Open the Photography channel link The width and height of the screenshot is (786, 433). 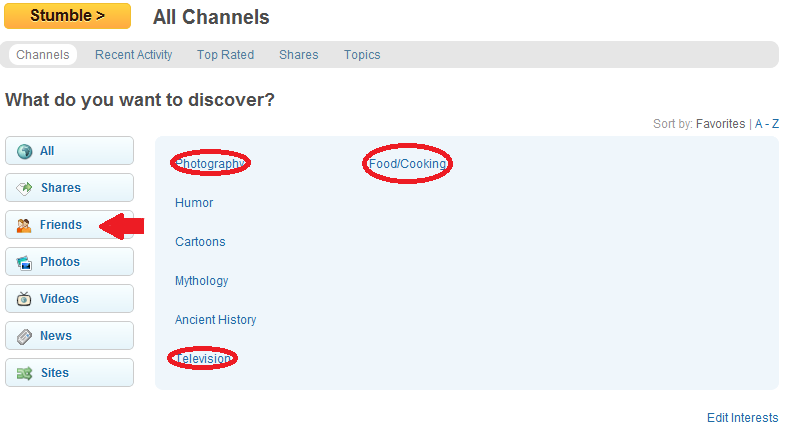pos(210,163)
